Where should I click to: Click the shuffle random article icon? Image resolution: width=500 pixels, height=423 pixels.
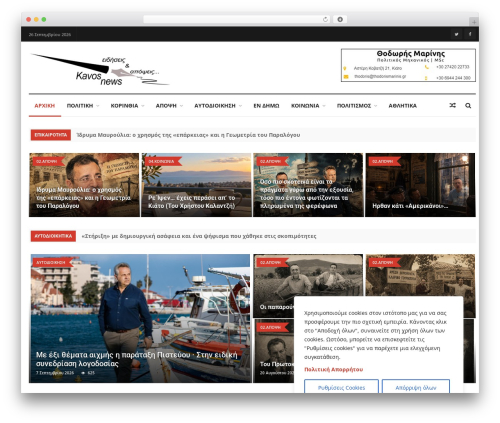(452, 105)
